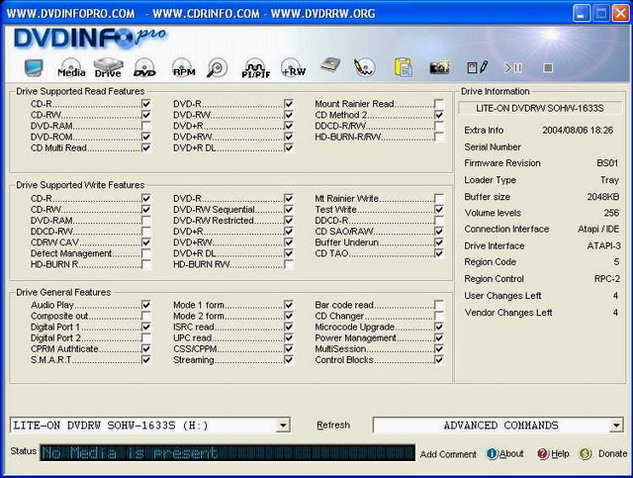This screenshot has width=633, height=478.
Task: Toggle HD-BURN RW write checkbox
Action: 288,264
